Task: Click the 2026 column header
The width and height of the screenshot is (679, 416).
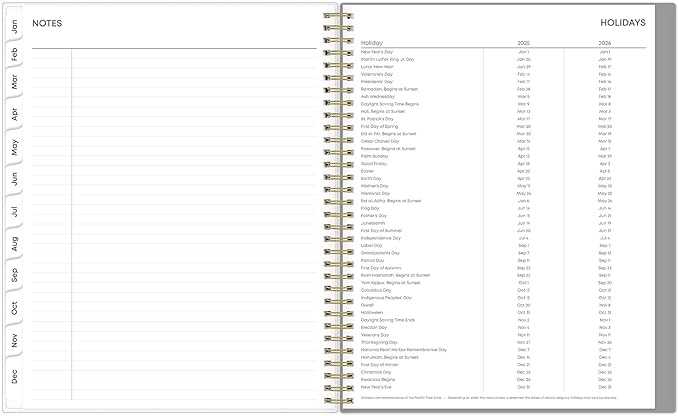Action: [605, 43]
